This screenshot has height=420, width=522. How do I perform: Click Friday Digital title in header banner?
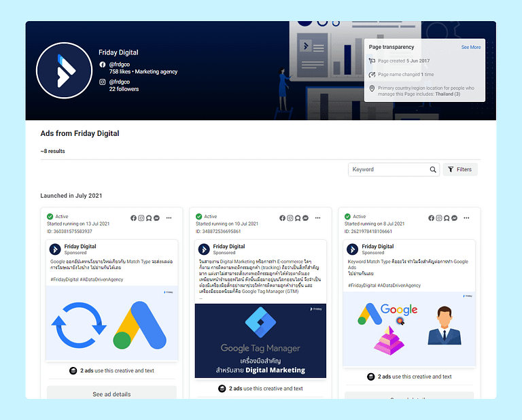click(x=118, y=52)
